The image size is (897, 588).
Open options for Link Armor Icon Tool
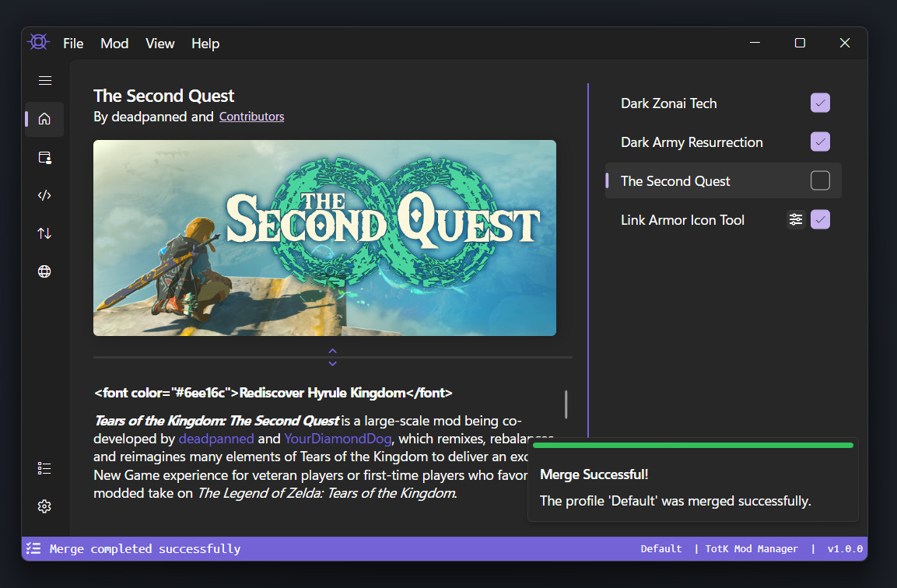click(x=795, y=219)
